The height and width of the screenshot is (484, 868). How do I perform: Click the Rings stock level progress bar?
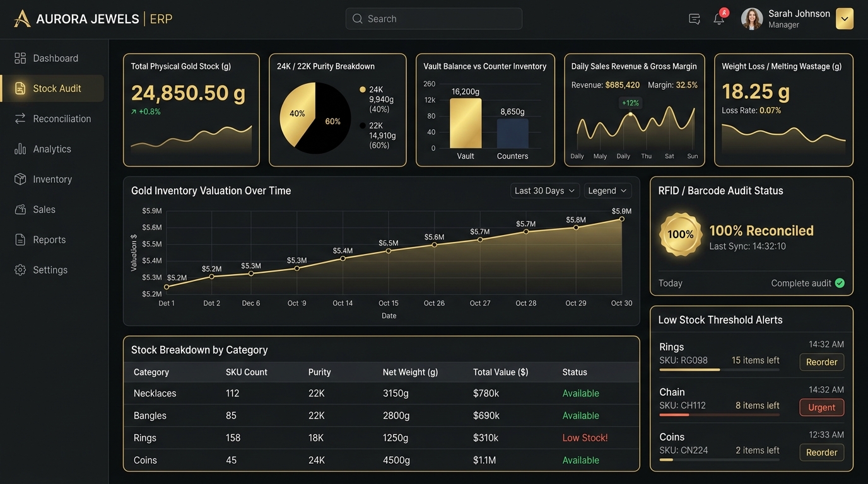coord(719,370)
